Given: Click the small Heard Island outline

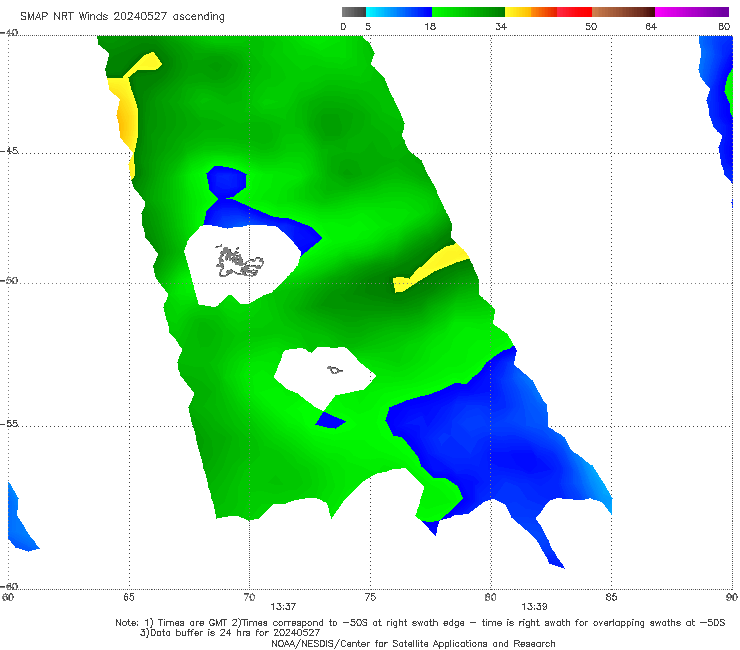Looking at the screenshot, I should click(x=335, y=370).
